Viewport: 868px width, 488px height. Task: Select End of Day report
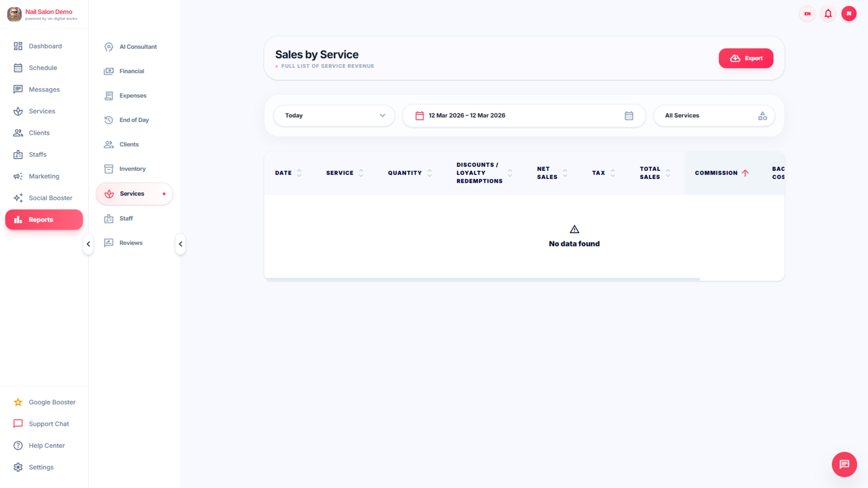pos(134,120)
